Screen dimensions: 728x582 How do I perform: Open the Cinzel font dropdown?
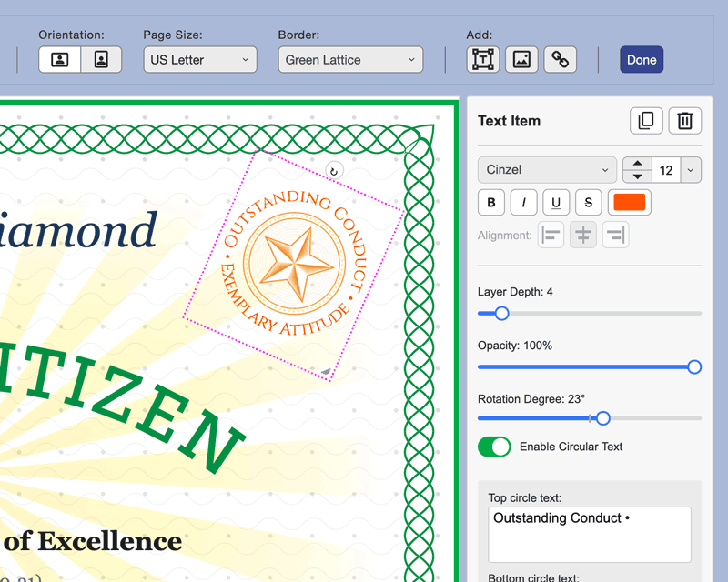(547, 170)
